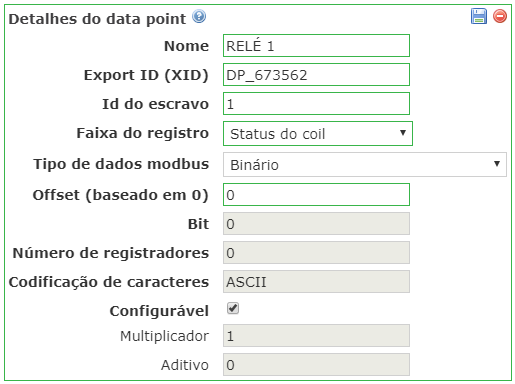
Task: Click the Configurável label text
Action: (x=159, y=311)
